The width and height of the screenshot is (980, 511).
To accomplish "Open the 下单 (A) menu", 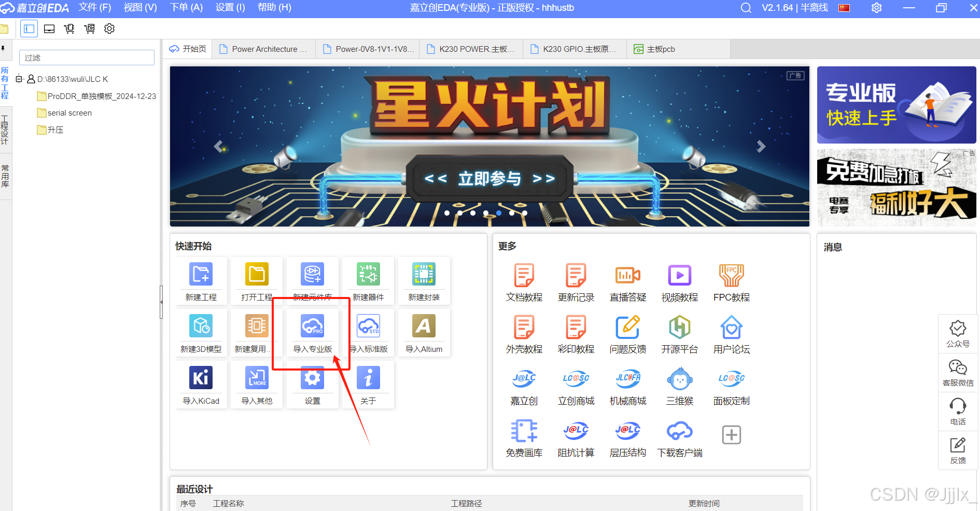I will pos(187,8).
